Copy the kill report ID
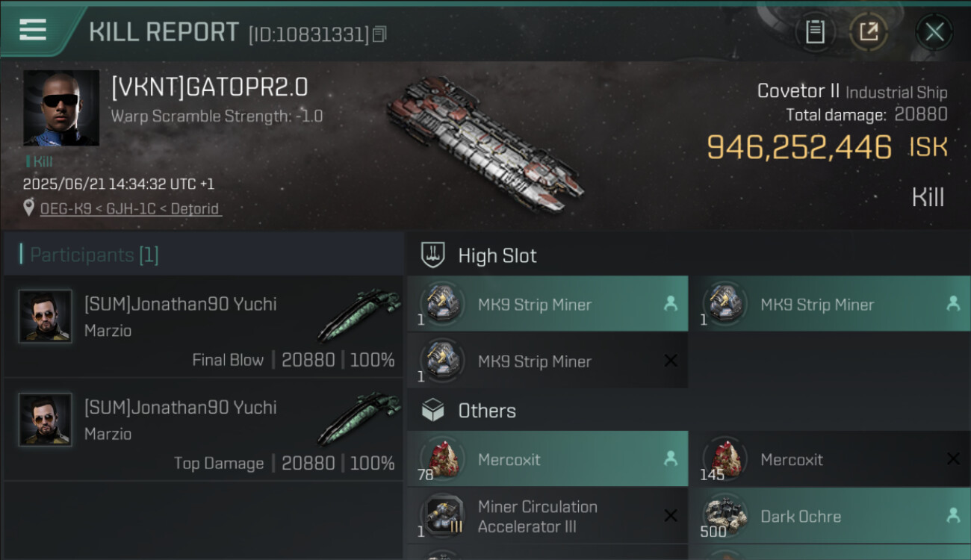 tap(379, 34)
